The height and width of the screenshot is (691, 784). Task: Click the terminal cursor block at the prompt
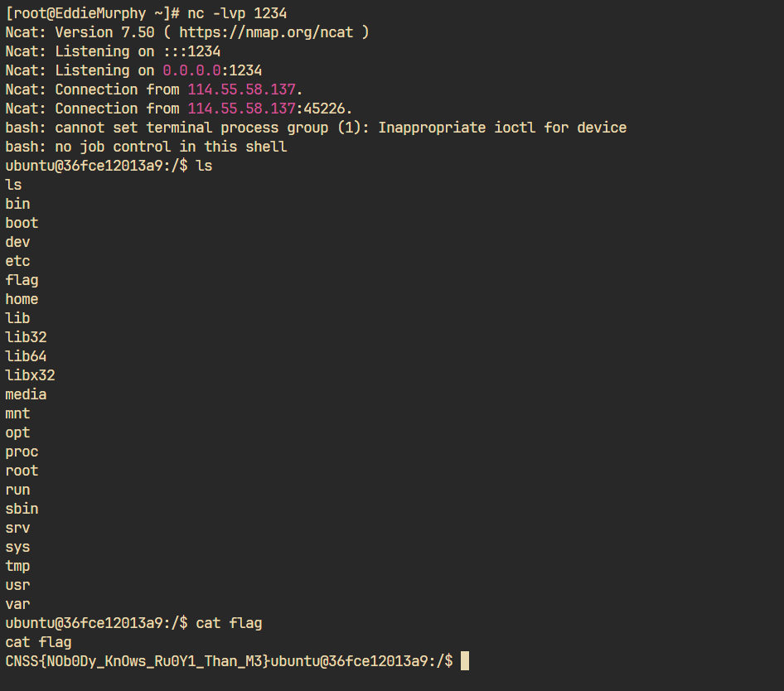point(464,661)
